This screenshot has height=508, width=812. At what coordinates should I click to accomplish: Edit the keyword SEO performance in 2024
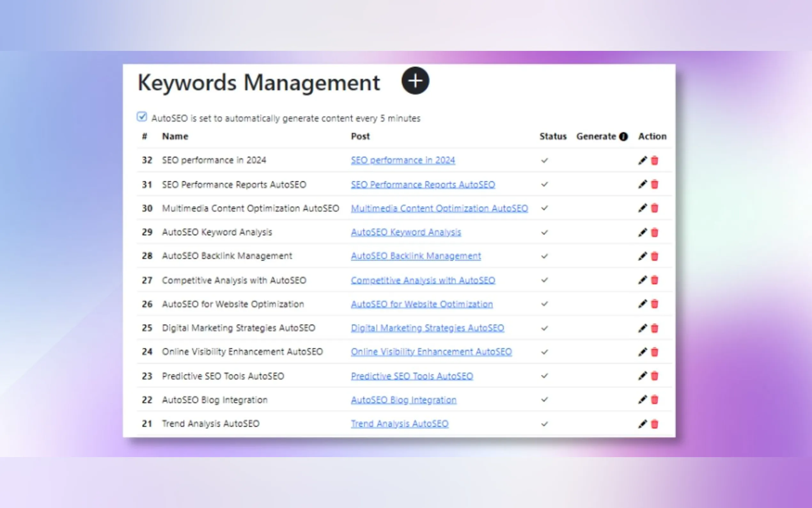point(642,160)
